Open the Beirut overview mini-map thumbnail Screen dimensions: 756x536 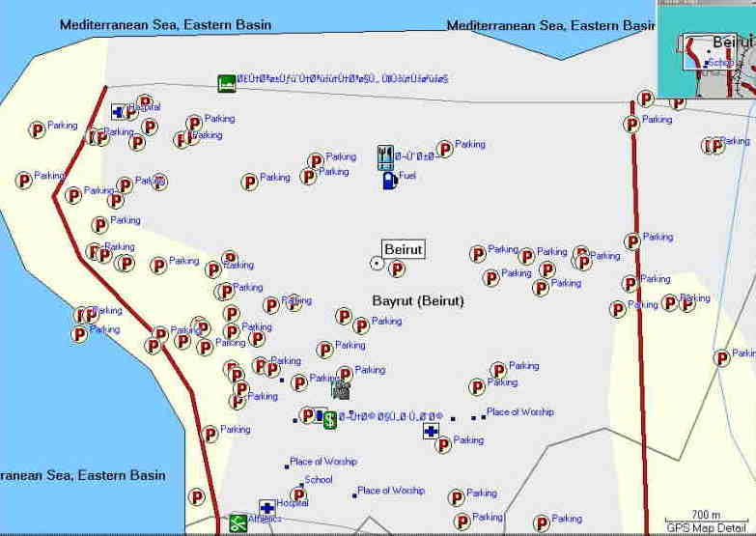pos(707,49)
